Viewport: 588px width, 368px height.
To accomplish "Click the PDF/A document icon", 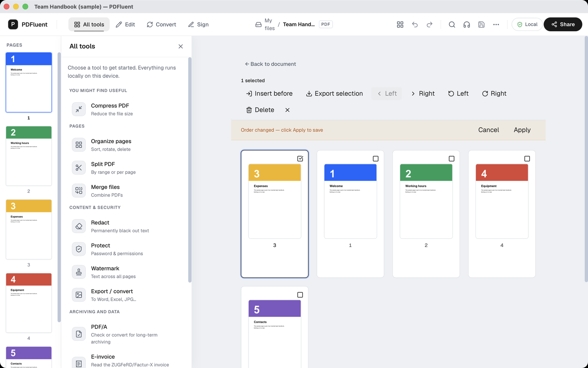I will coord(79,334).
